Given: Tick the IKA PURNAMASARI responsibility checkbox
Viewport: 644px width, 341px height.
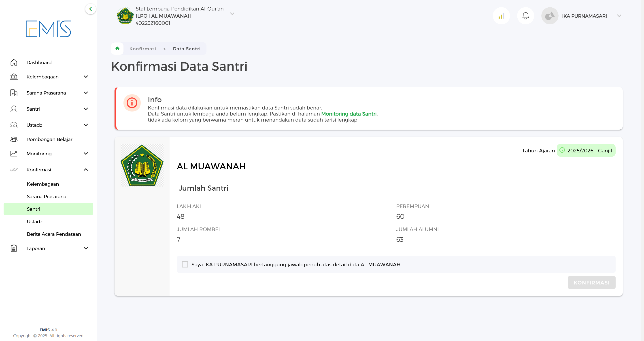Looking at the screenshot, I should point(185,264).
